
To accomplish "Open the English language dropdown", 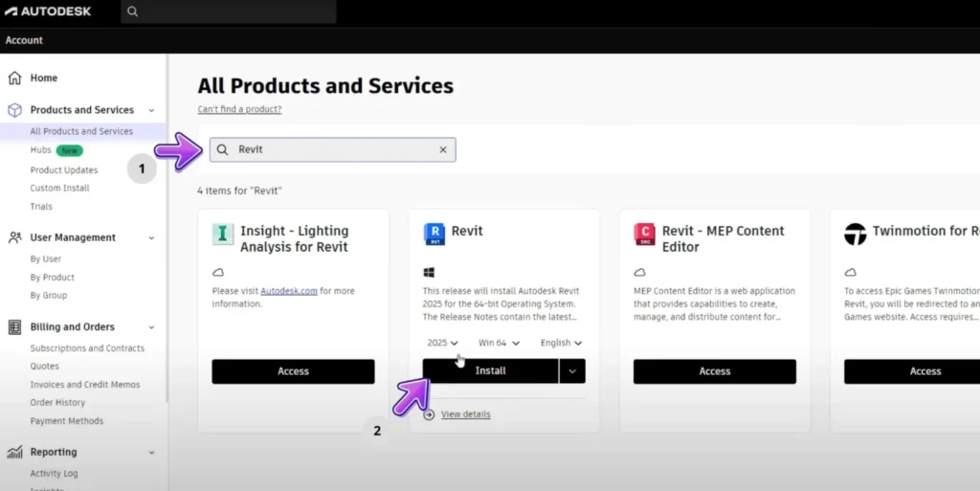I will (x=561, y=343).
